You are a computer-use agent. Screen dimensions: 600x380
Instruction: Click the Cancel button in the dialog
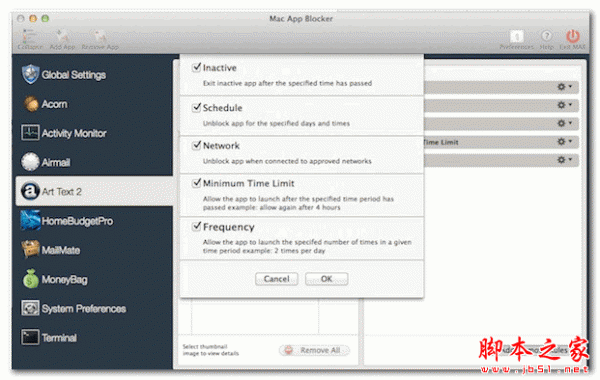[x=276, y=279]
